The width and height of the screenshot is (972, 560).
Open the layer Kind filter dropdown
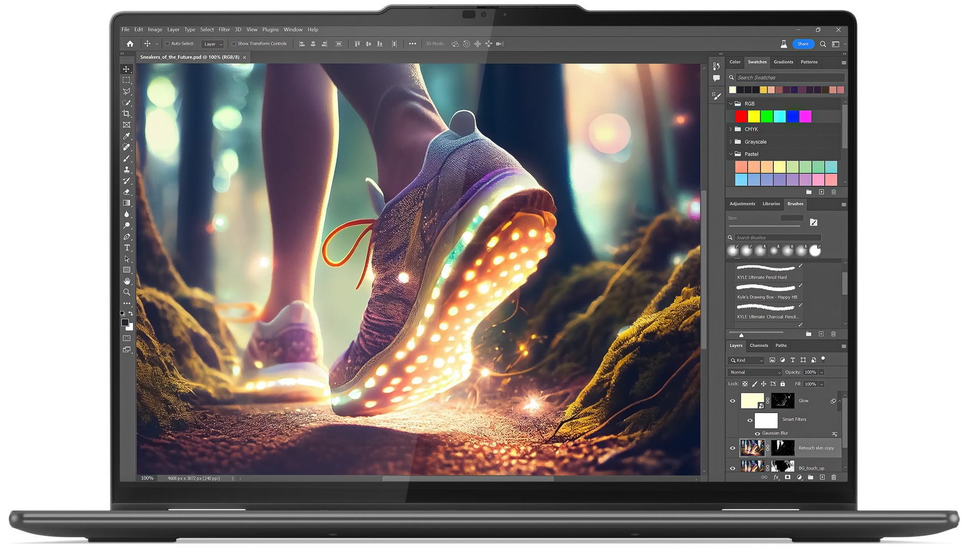click(747, 360)
